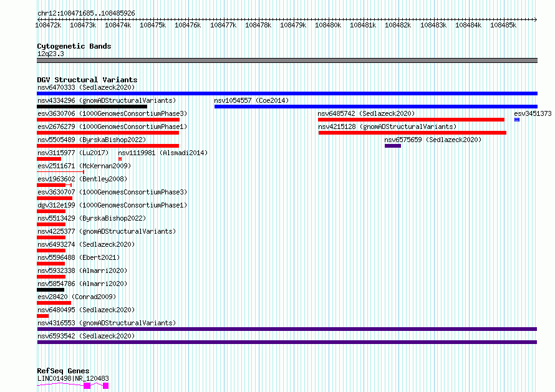Click the red nsv4225377 variant bar
555x392 pixels.
(51, 237)
